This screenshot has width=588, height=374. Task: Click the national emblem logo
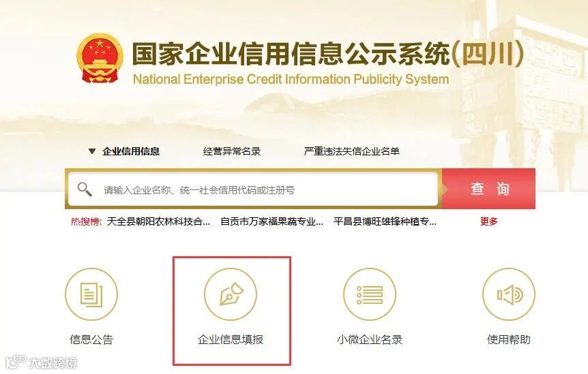coord(100,58)
